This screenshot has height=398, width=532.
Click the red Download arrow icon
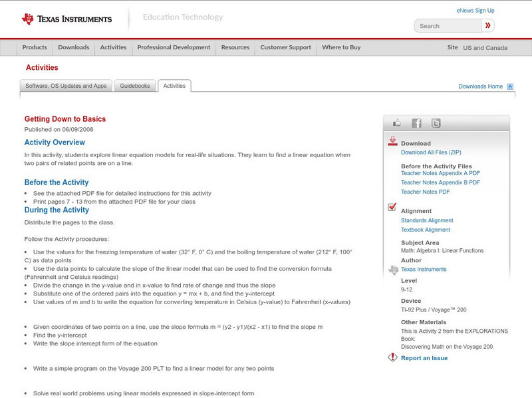[x=392, y=140]
